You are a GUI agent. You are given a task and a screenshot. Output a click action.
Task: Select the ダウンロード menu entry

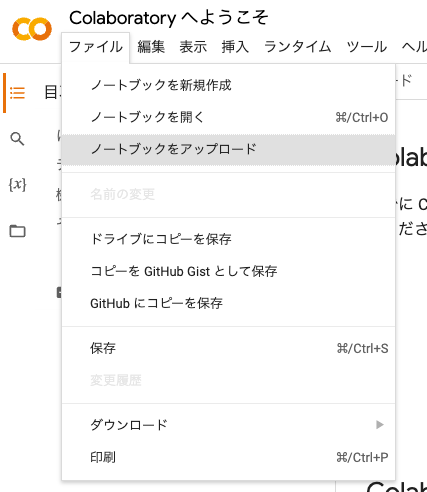tap(228, 425)
